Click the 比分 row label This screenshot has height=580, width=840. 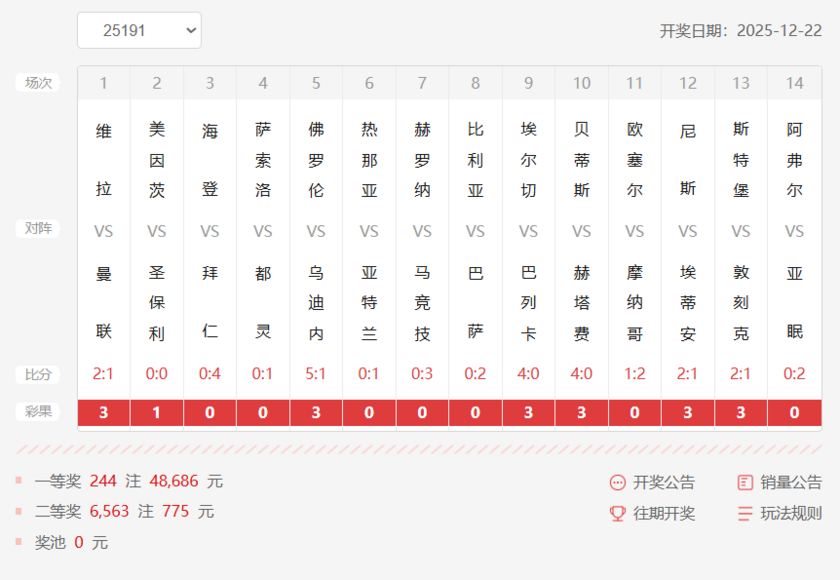click(x=38, y=375)
